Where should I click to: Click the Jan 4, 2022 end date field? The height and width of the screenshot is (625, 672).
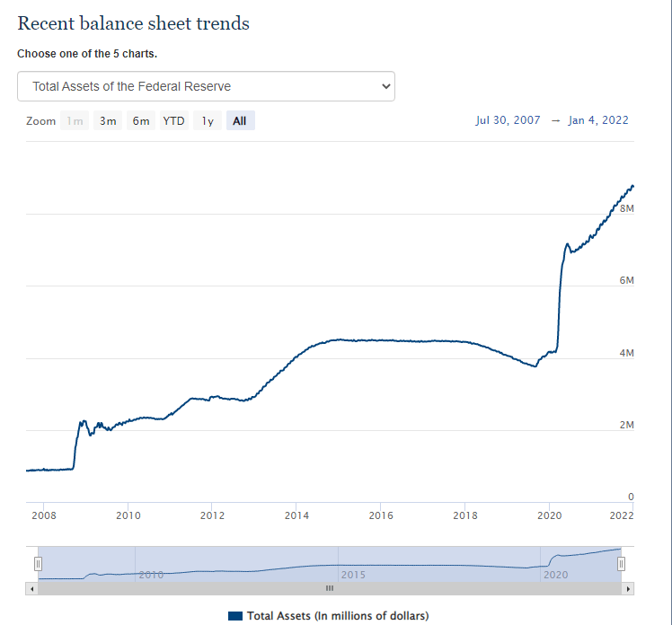pyautogui.click(x=598, y=120)
